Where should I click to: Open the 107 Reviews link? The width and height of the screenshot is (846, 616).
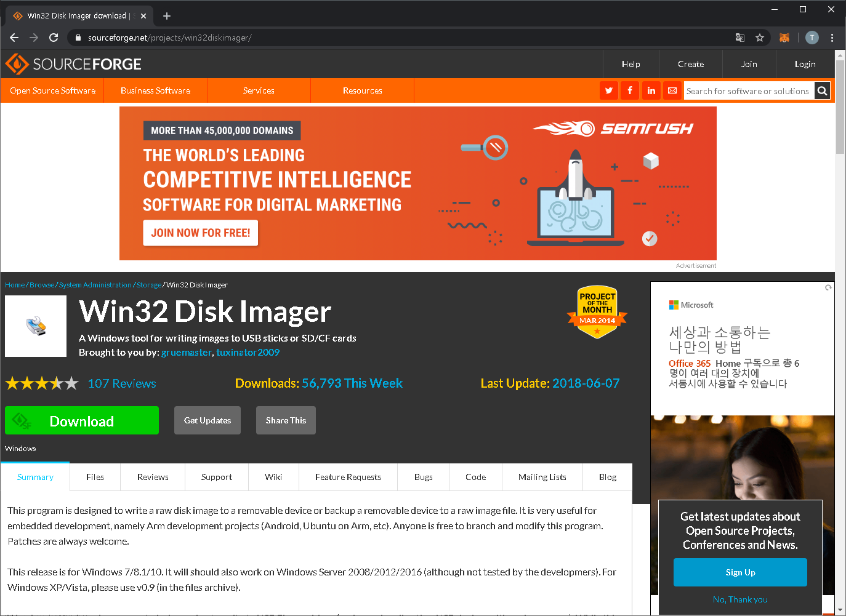click(x=122, y=383)
